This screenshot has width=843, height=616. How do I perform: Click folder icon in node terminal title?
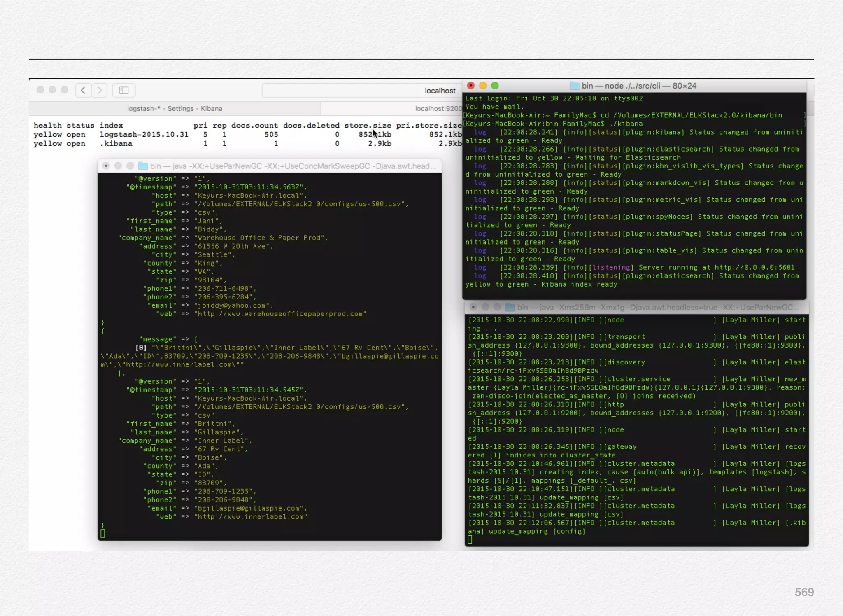574,86
